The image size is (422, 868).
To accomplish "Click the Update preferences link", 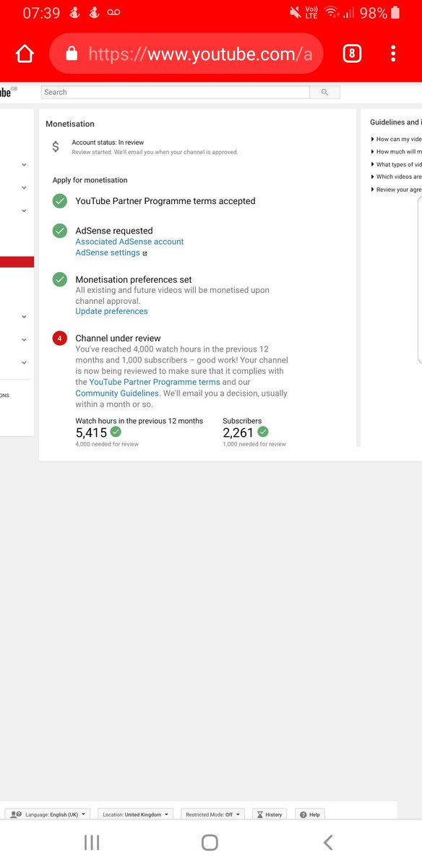I will click(111, 311).
